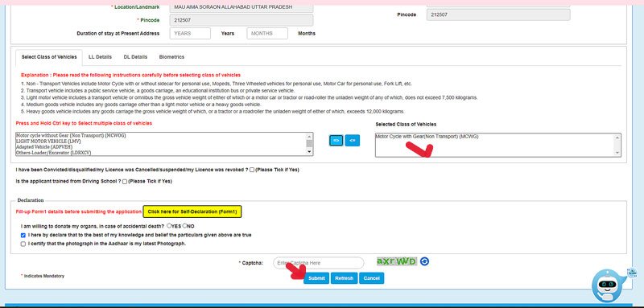This screenshot has width=644, height=308.
Task: Uncheck the declaration particulars are true checkbox
Action: [23, 236]
